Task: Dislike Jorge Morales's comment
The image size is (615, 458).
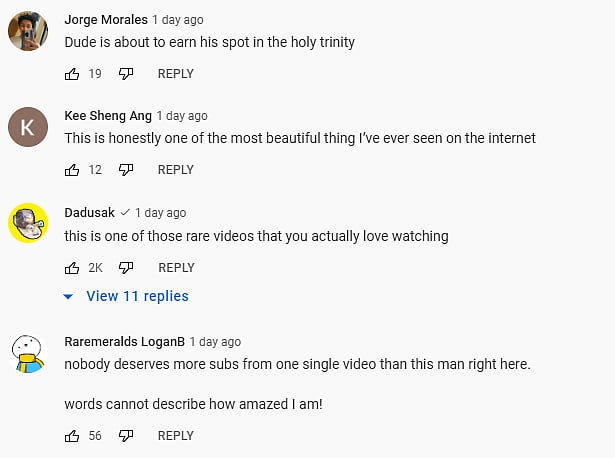Action: pos(126,74)
